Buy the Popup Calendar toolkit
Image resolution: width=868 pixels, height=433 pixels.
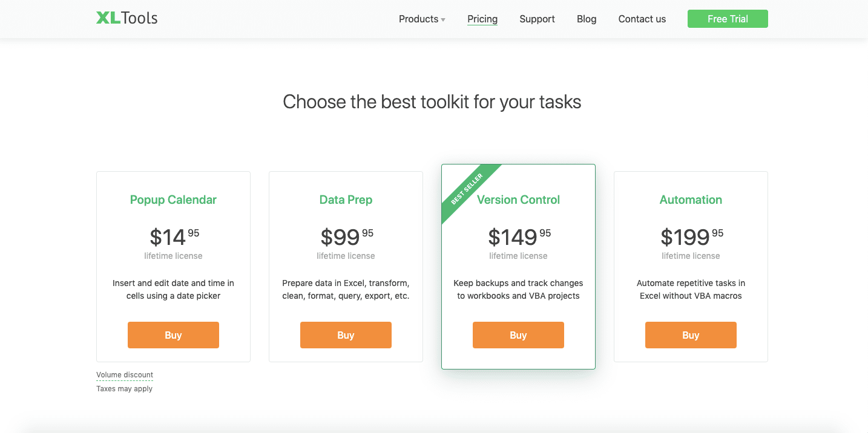pos(173,335)
